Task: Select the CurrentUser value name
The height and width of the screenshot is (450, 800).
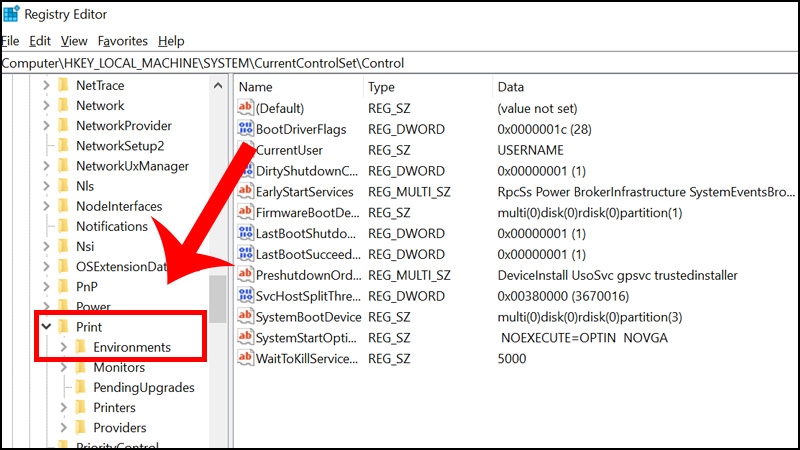Action: [x=289, y=150]
